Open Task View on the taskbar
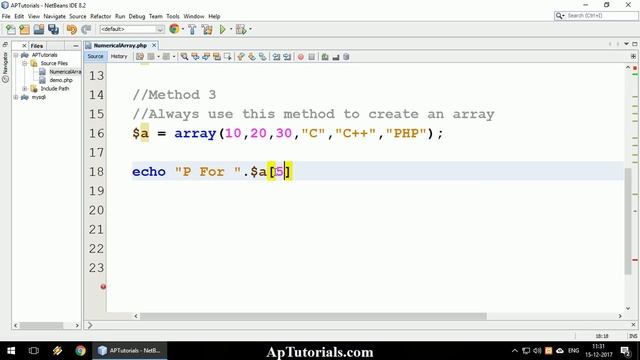This screenshot has height=360, width=640. [34, 351]
